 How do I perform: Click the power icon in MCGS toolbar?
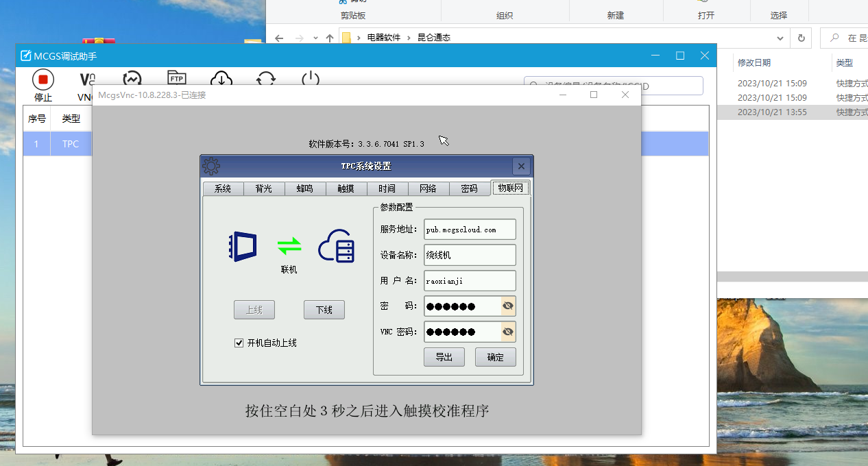[x=311, y=78]
